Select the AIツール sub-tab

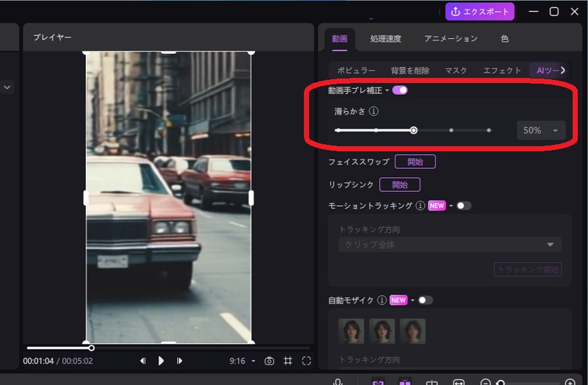pyautogui.click(x=547, y=71)
